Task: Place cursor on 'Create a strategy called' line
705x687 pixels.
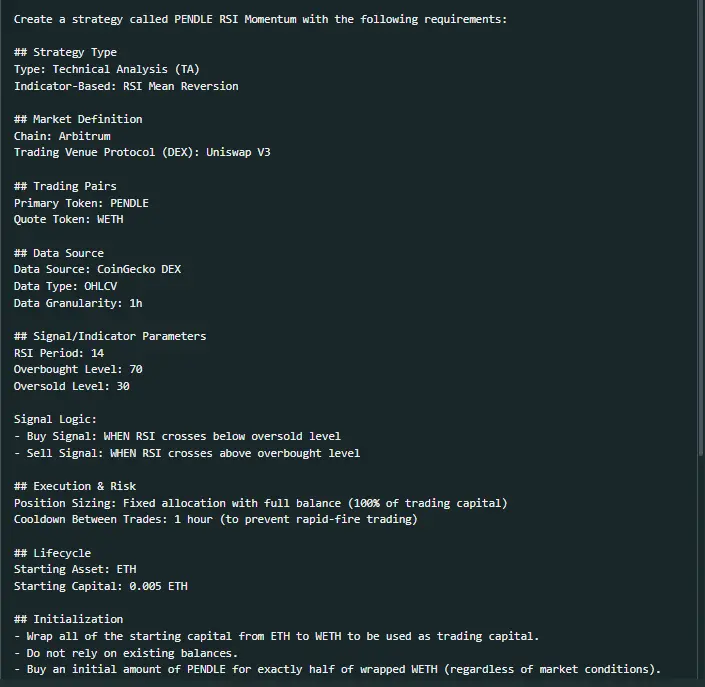Action: point(260,19)
